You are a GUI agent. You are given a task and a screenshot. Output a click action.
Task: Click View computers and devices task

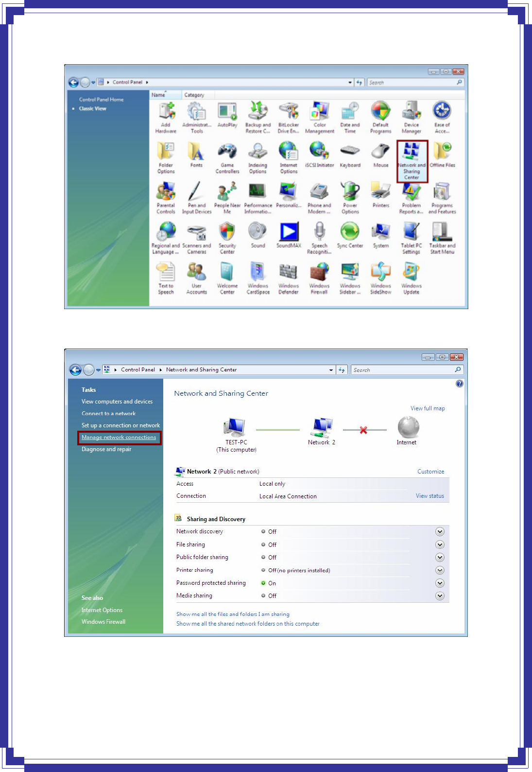117,402
